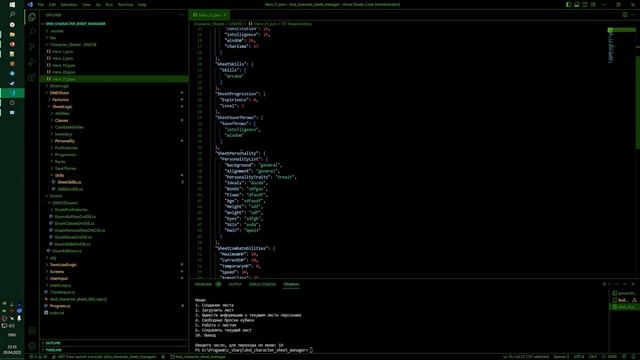
Task: Open the Search view in the activity bar
Action: coord(32,32)
